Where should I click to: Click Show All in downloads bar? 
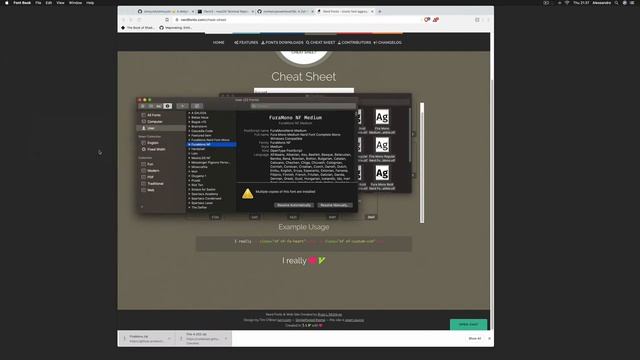(x=475, y=338)
